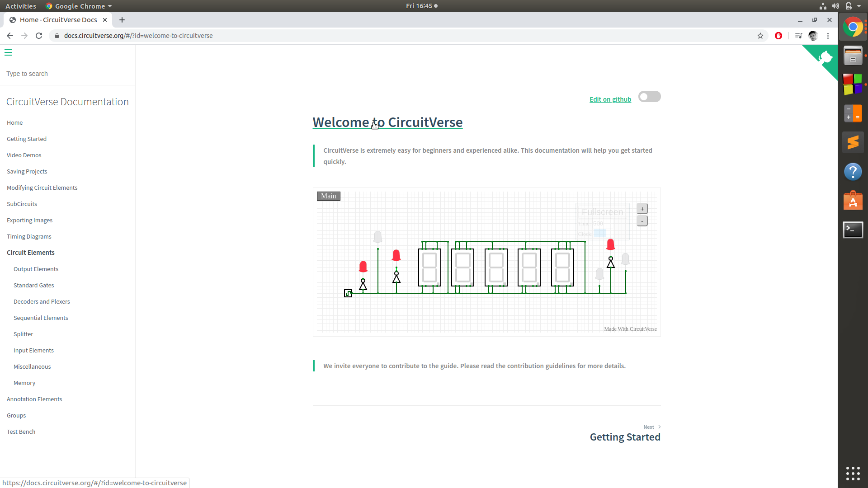Image resolution: width=868 pixels, height=488 pixels.
Task: Launch the Terminal from the dock
Action: (853, 230)
